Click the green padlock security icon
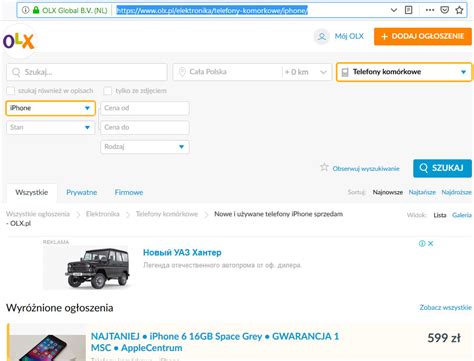 pyautogui.click(x=36, y=10)
